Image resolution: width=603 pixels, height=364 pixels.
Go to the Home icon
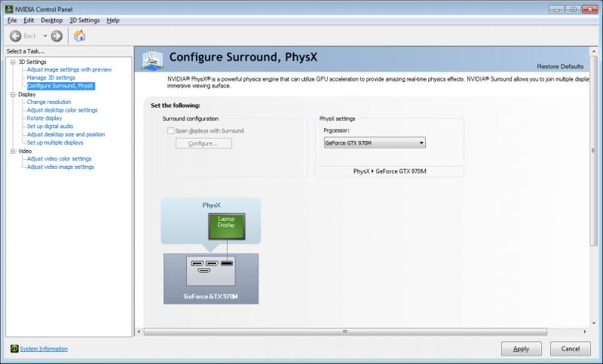coord(80,35)
